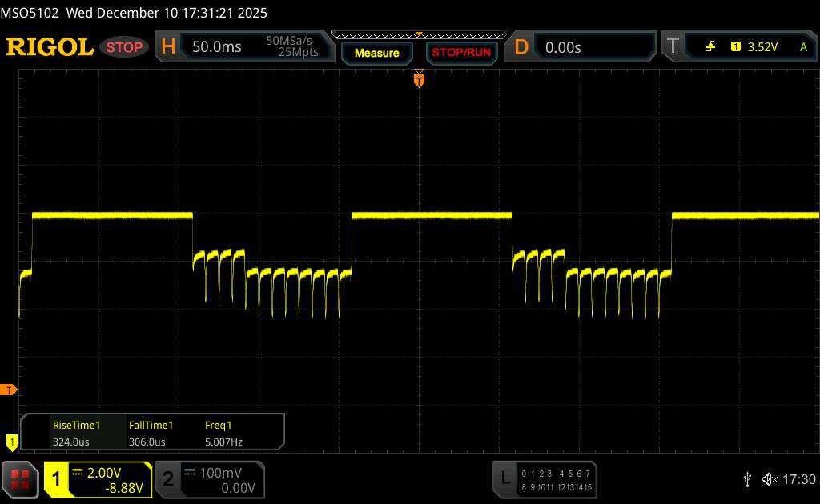Open the 3.52V trigger level setting

click(762, 47)
